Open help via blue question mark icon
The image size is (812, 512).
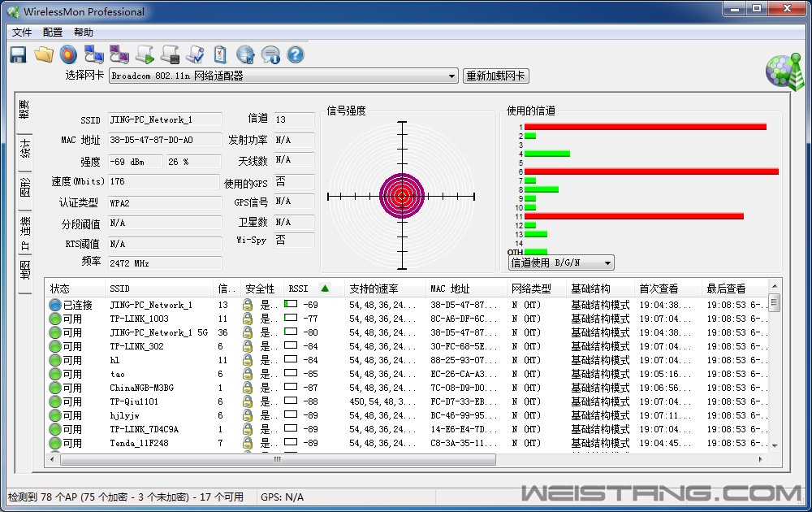click(296, 54)
